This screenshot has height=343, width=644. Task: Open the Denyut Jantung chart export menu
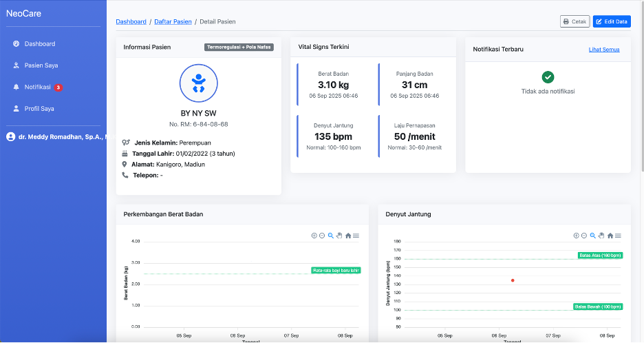618,236
